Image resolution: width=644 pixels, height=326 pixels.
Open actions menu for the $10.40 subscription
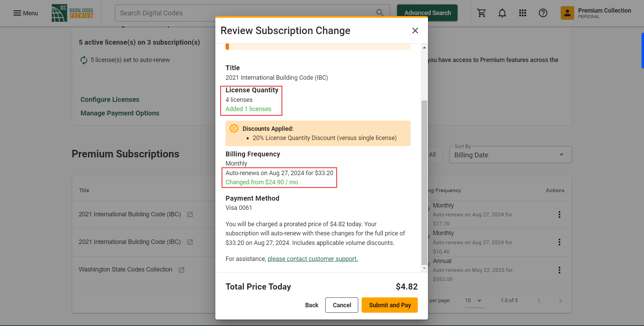click(x=559, y=242)
